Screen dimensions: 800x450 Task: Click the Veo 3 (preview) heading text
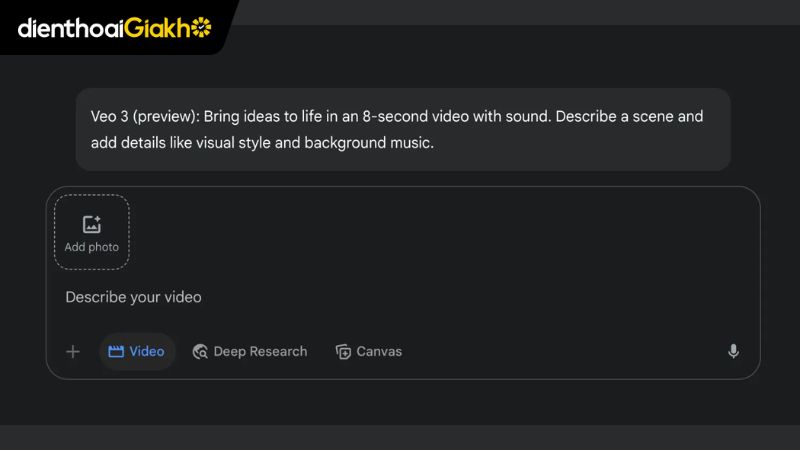tap(145, 116)
